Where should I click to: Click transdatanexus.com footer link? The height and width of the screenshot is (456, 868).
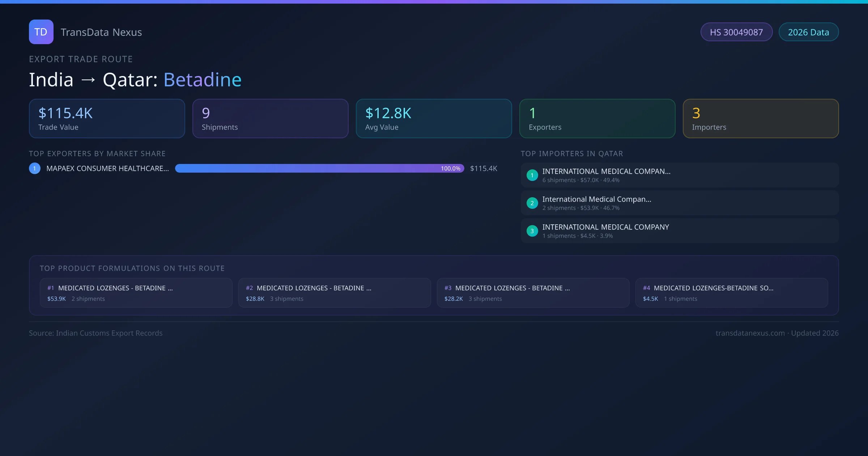coord(750,333)
